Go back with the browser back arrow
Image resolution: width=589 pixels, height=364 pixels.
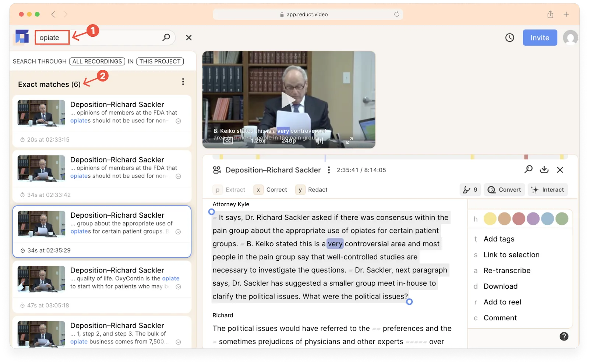point(53,14)
